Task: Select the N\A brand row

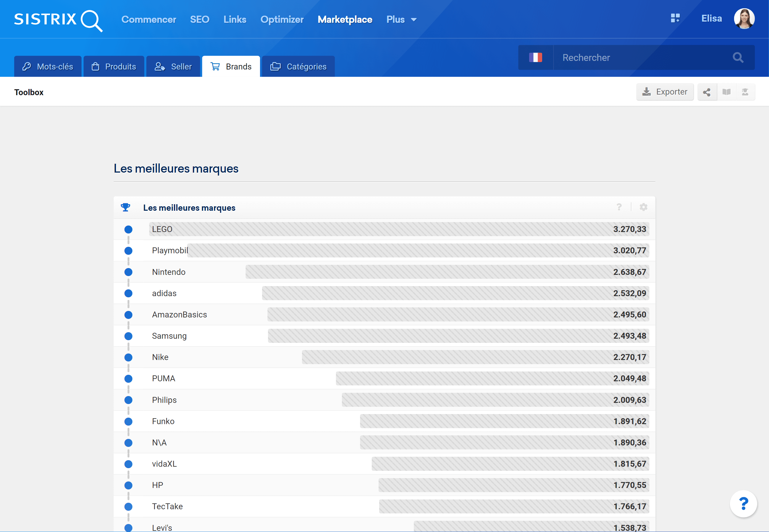Action: point(384,442)
